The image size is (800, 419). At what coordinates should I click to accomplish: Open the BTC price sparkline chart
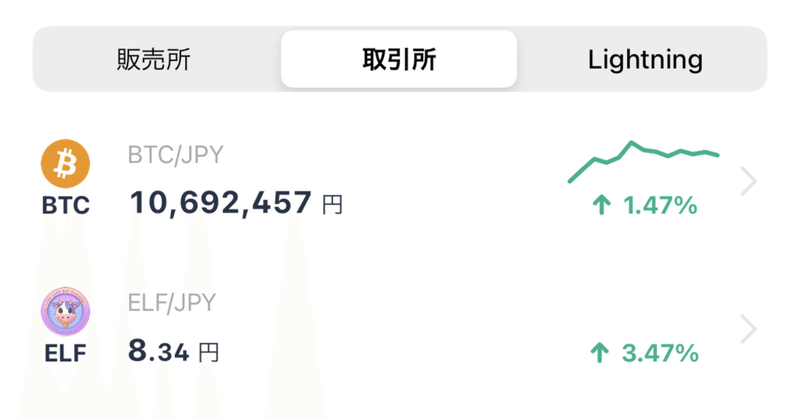point(644,160)
